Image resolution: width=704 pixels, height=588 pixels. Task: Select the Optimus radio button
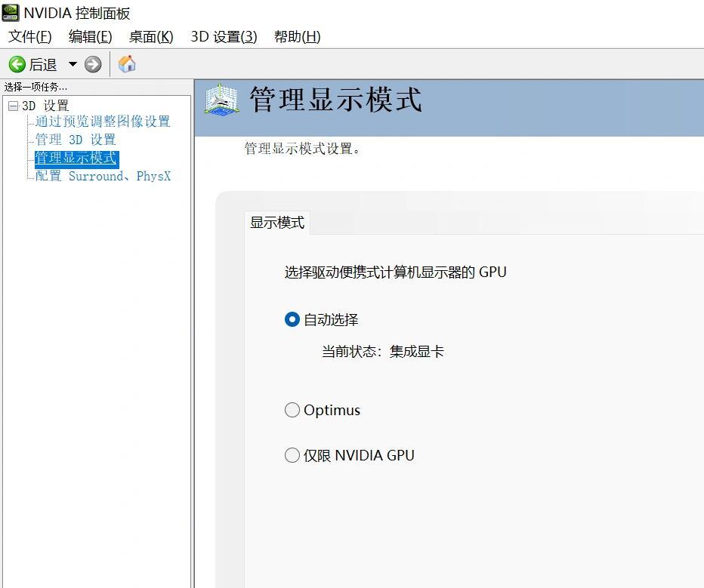click(x=292, y=410)
